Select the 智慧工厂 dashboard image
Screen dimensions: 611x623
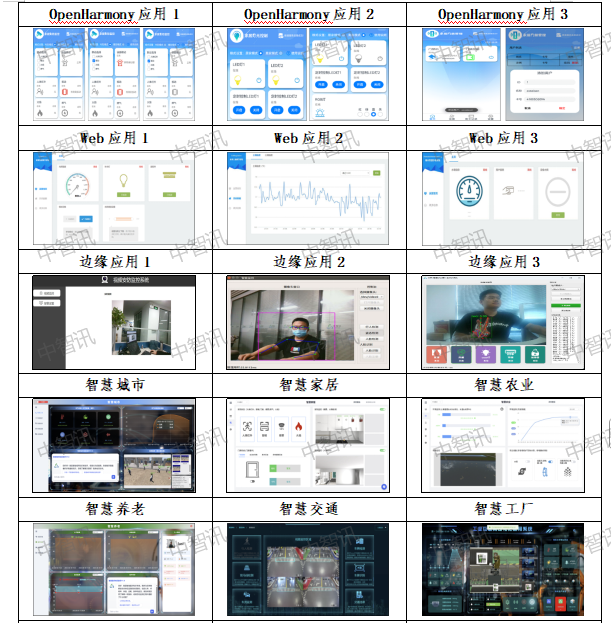click(x=503, y=568)
